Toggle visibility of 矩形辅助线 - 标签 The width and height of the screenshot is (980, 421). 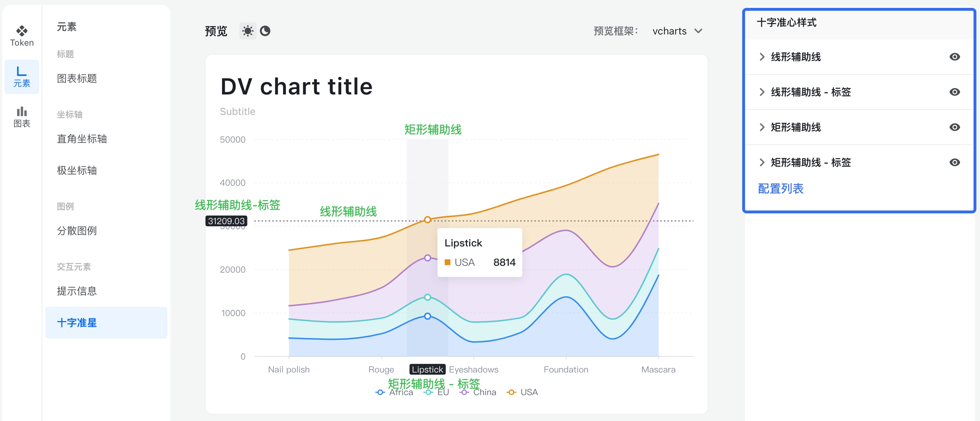(954, 162)
